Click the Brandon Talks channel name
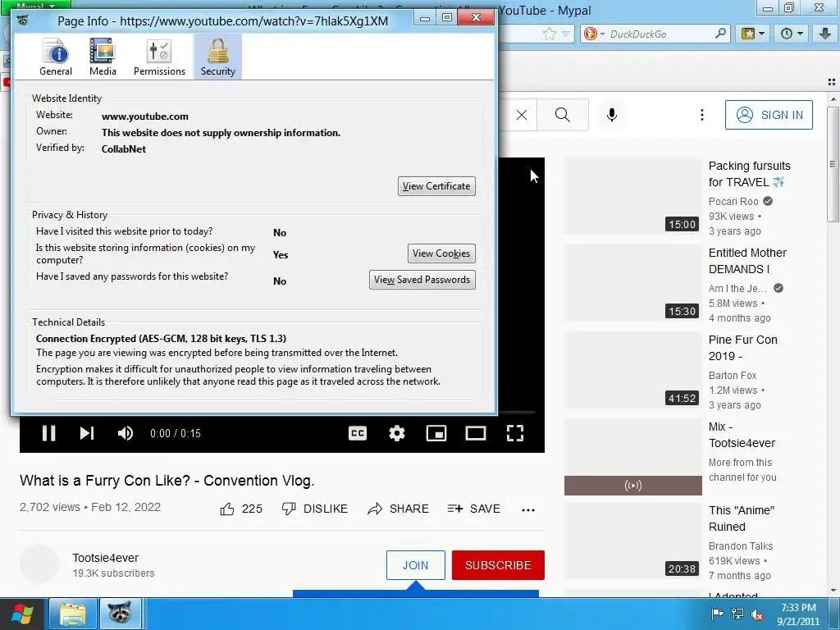840x630 pixels. tap(741, 546)
